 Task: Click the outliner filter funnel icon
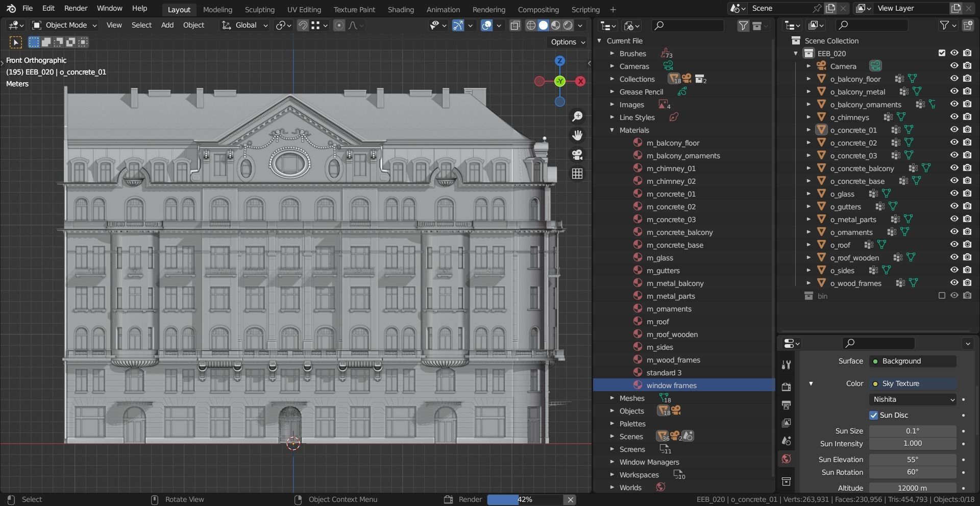pos(944,25)
